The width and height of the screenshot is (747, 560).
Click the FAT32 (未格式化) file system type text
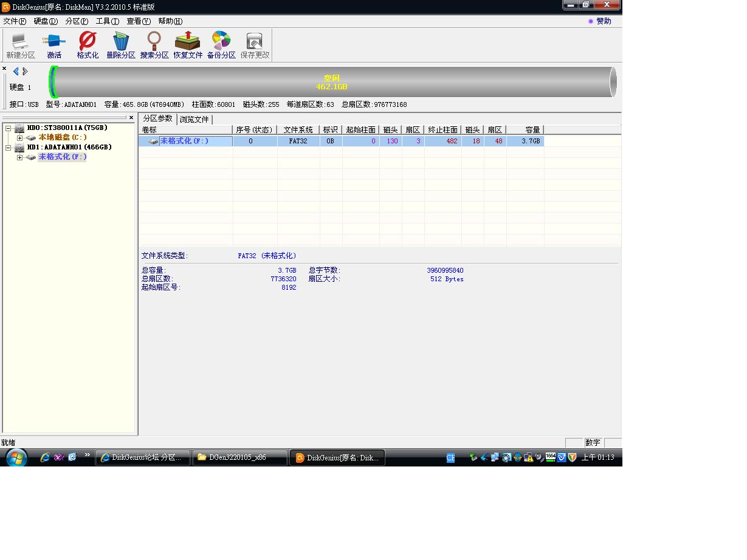267,256
